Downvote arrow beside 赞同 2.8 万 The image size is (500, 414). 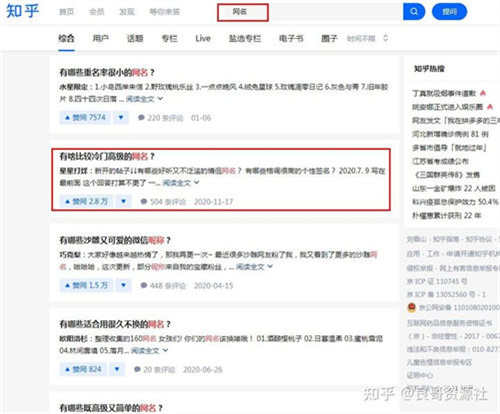(x=124, y=201)
